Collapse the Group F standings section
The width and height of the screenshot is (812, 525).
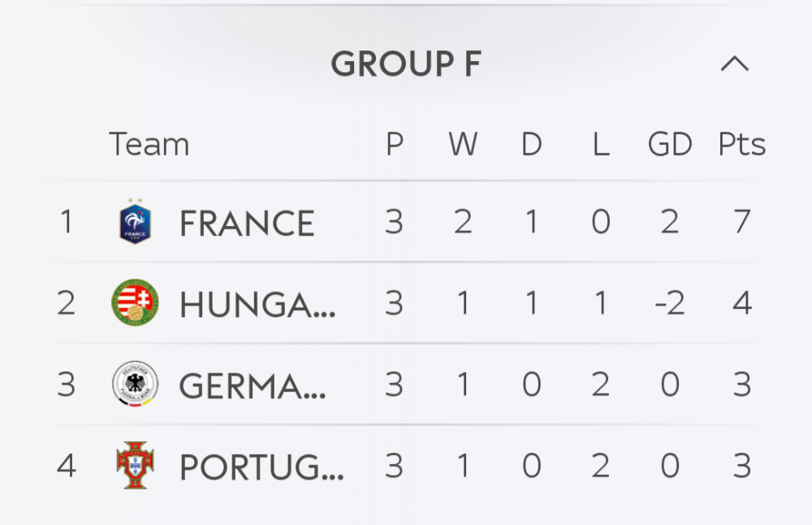(x=735, y=64)
